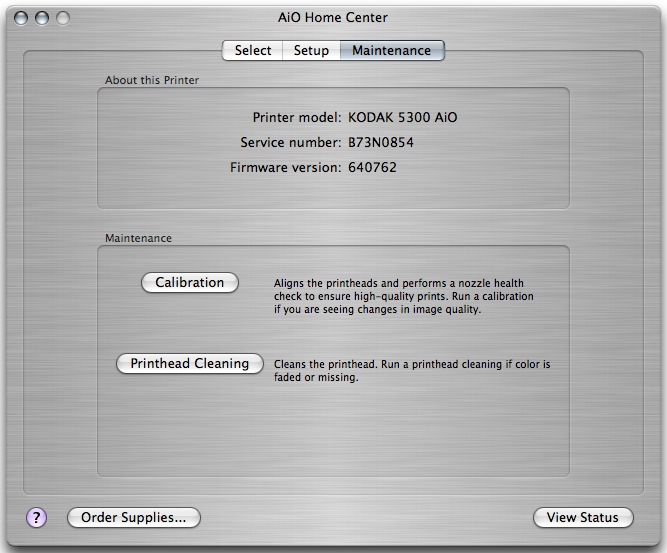Start Printhead Cleaning
Image resolution: width=667 pixels, height=553 pixels.
(190, 364)
